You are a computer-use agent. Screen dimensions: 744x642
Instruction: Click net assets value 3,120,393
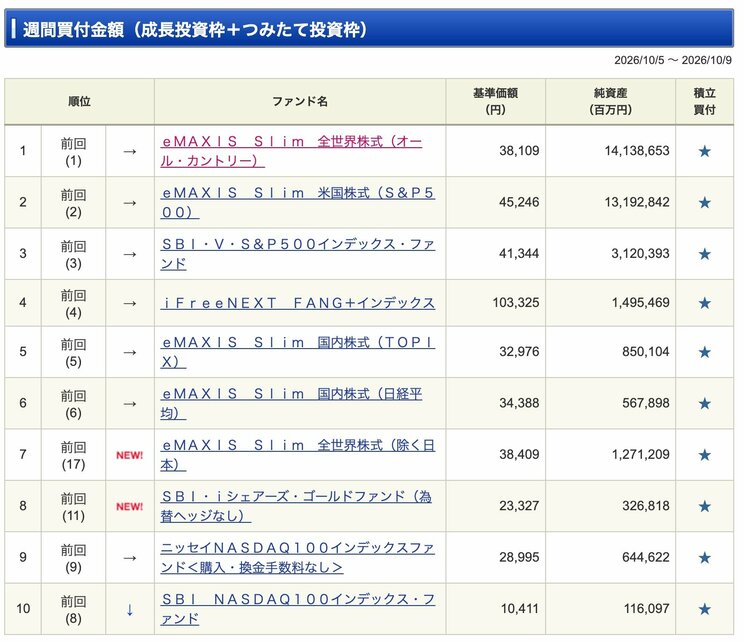[x=640, y=253]
